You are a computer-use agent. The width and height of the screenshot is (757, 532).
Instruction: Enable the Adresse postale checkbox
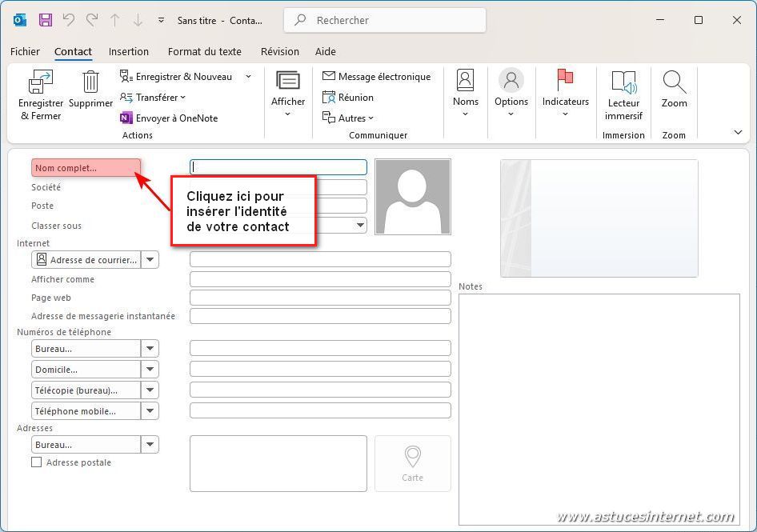[37, 462]
